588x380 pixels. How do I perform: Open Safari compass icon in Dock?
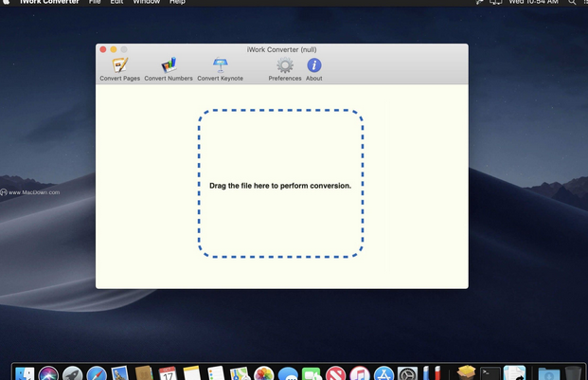[97, 373]
